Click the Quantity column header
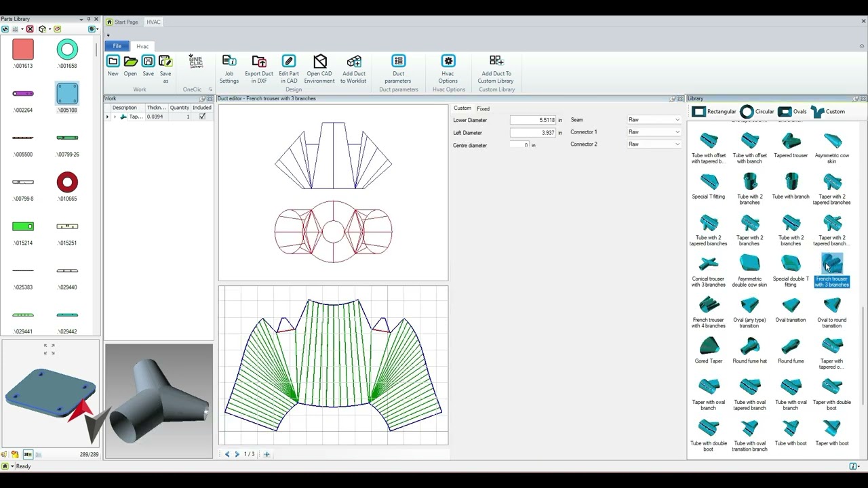The width and height of the screenshot is (868, 488). [180, 108]
